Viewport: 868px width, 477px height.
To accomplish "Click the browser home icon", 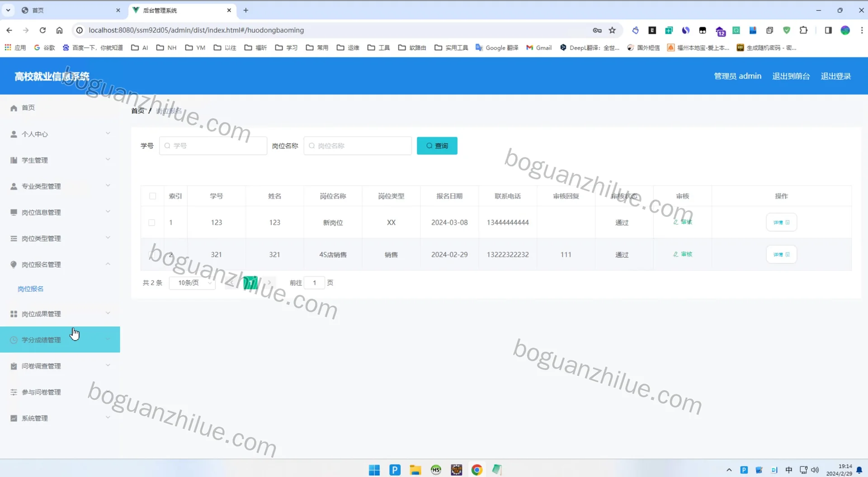I will pyautogui.click(x=59, y=30).
